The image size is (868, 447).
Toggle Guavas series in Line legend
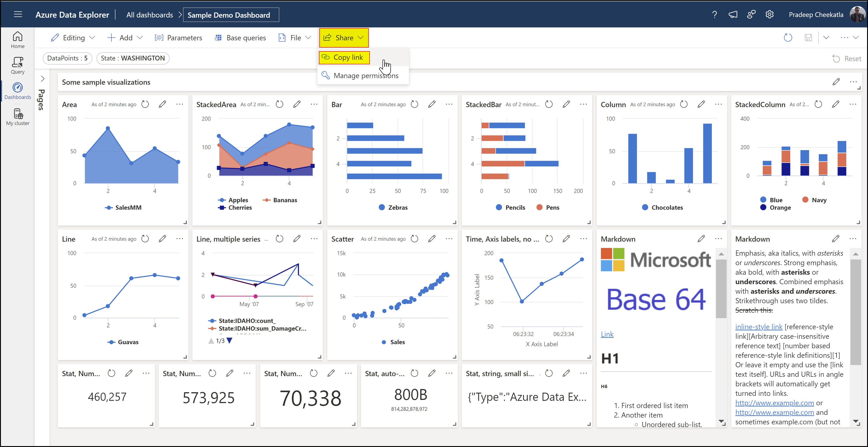pyautogui.click(x=123, y=342)
